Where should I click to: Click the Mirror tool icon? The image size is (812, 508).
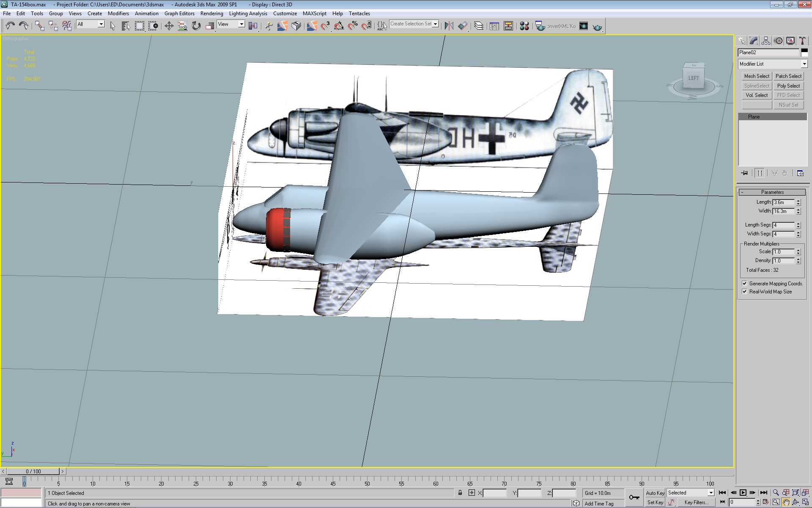449,26
